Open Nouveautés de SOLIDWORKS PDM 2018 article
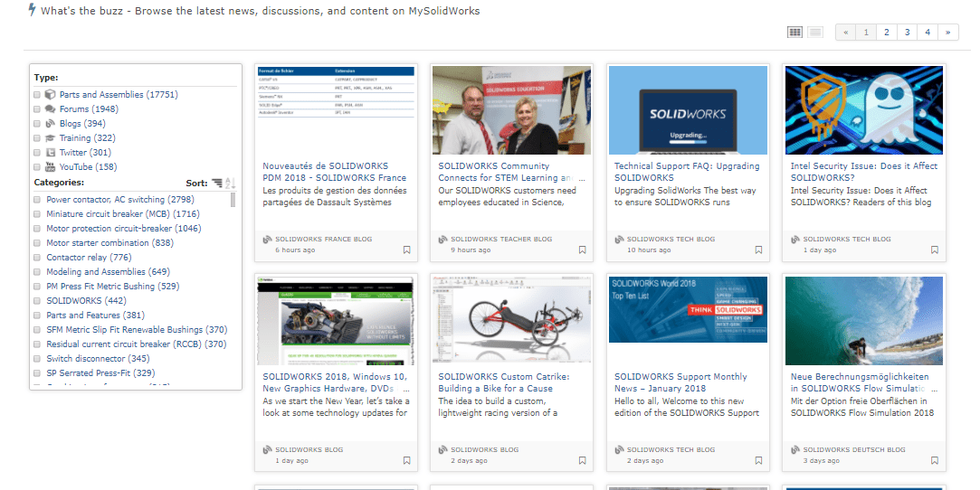 coord(335,172)
